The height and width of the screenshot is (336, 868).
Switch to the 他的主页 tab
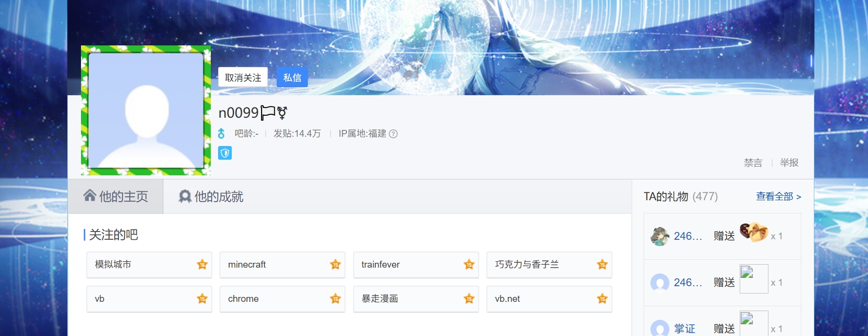pyautogui.click(x=116, y=196)
